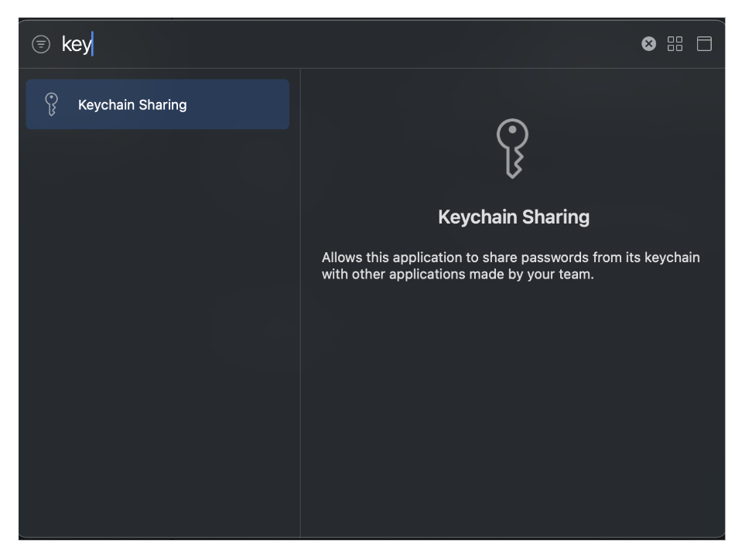Viewport: 752px width, 560px height.
Task: Click the large key icon in the details
Action: point(513,149)
